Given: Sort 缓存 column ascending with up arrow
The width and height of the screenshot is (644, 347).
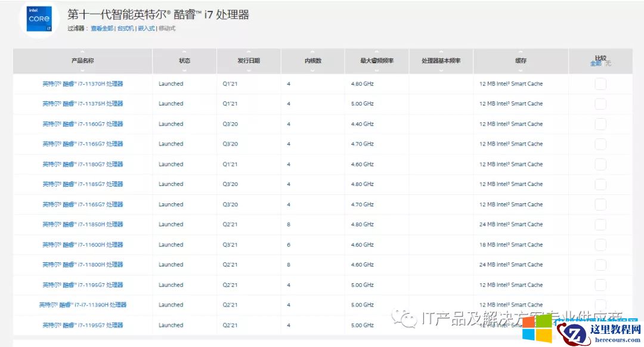Looking at the screenshot, I should [521, 52].
